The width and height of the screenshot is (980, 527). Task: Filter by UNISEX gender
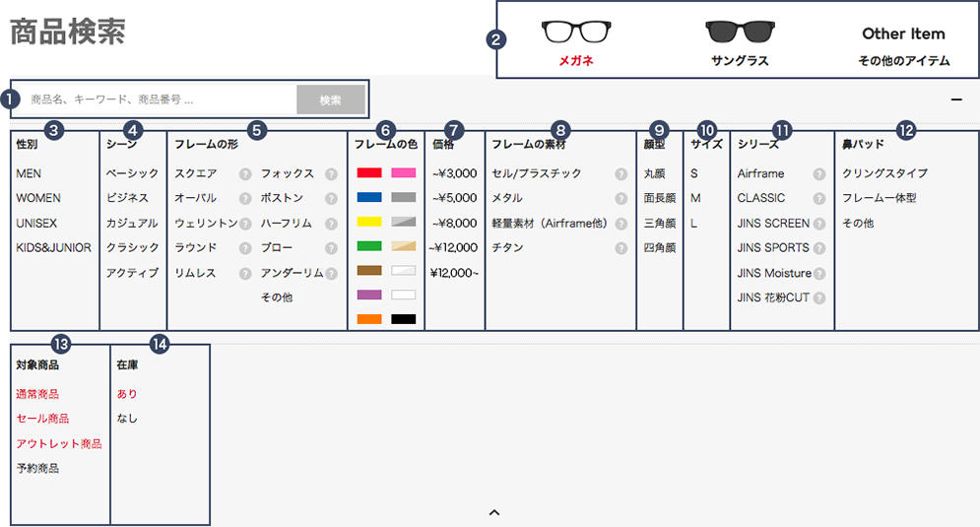[x=36, y=224]
